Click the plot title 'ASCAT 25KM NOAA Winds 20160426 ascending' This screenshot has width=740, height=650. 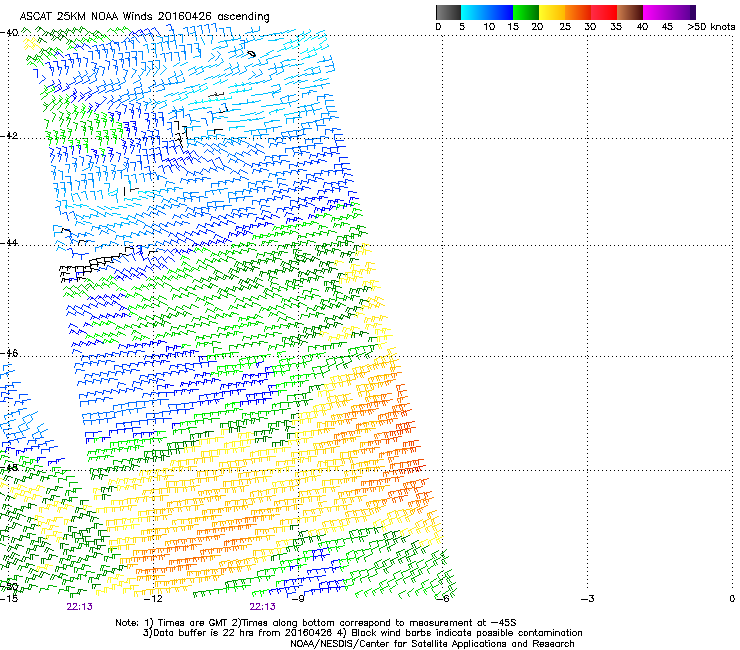click(x=144, y=17)
